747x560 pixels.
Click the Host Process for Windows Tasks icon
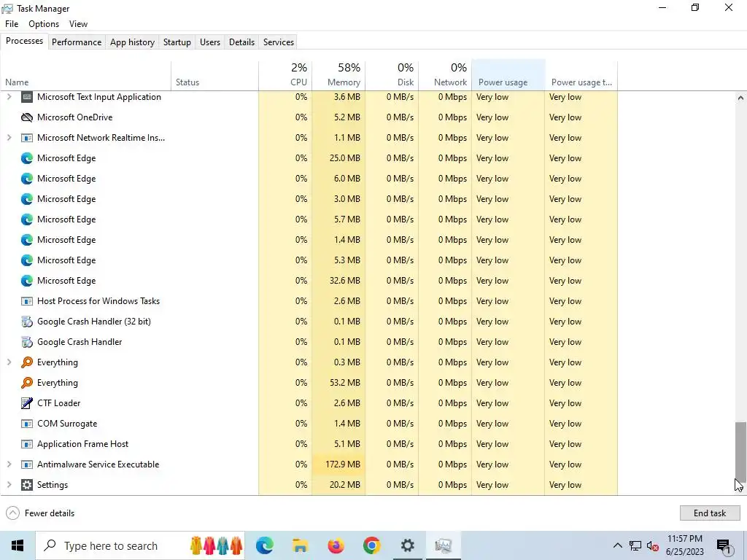click(27, 301)
